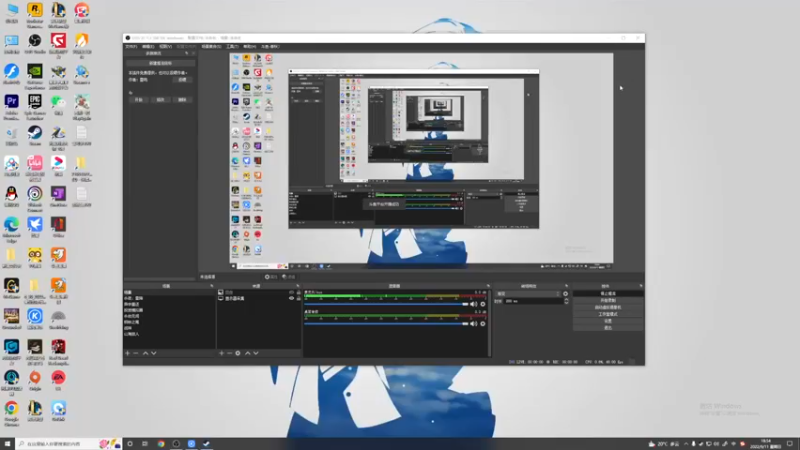Open Settings from the Controls panel

pos(608,321)
